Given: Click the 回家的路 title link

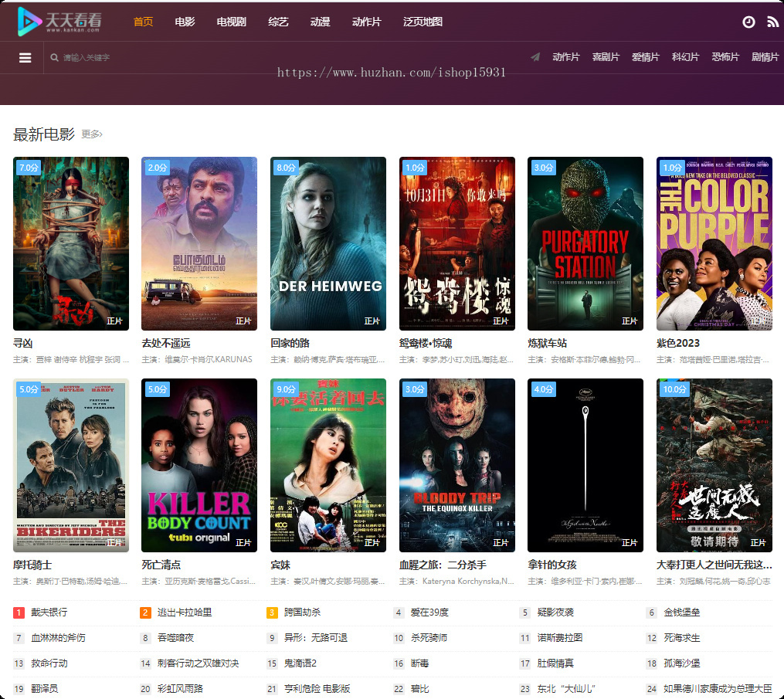Looking at the screenshot, I should (290, 344).
